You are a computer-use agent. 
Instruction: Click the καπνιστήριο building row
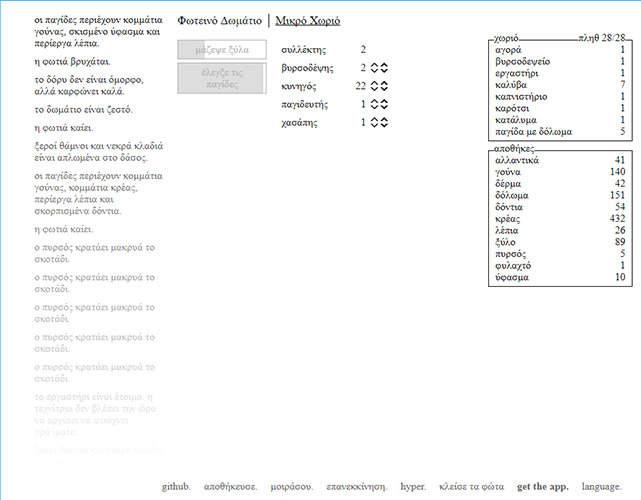560,97
